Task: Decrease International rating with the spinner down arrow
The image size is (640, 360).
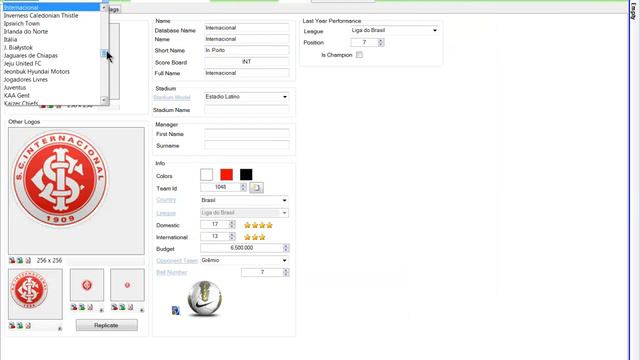Action: click(232, 238)
